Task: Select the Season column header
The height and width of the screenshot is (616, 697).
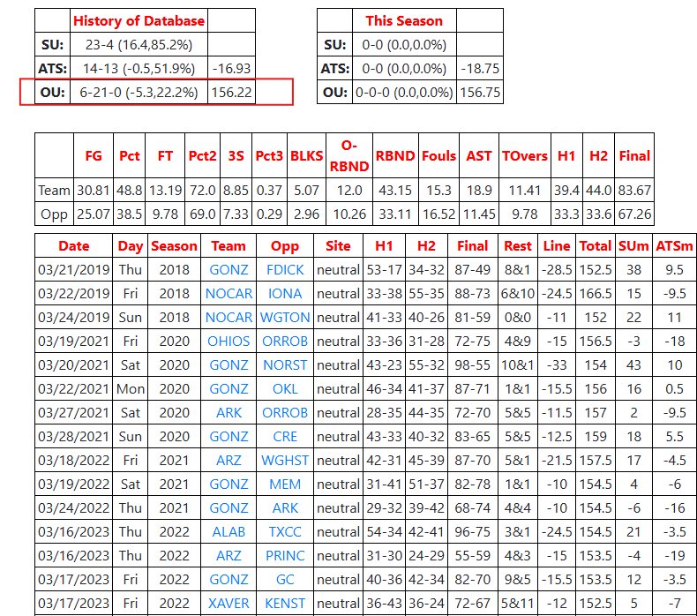Action: pyautogui.click(x=174, y=246)
